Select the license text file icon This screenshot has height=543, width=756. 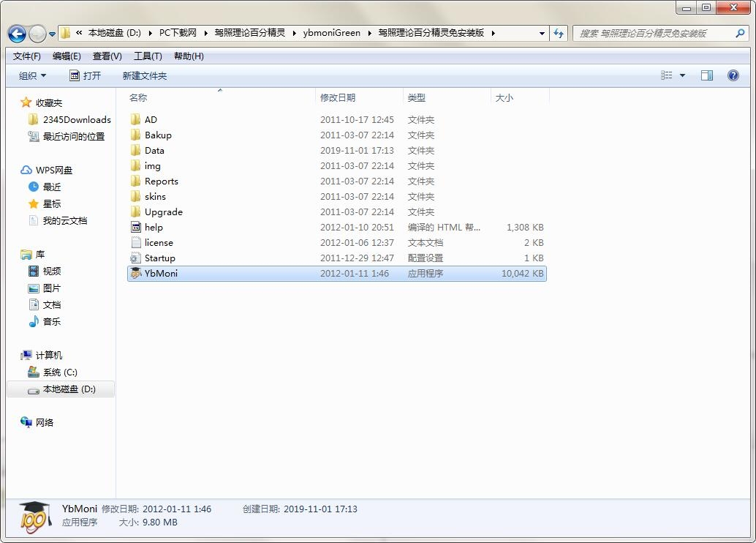tap(136, 242)
